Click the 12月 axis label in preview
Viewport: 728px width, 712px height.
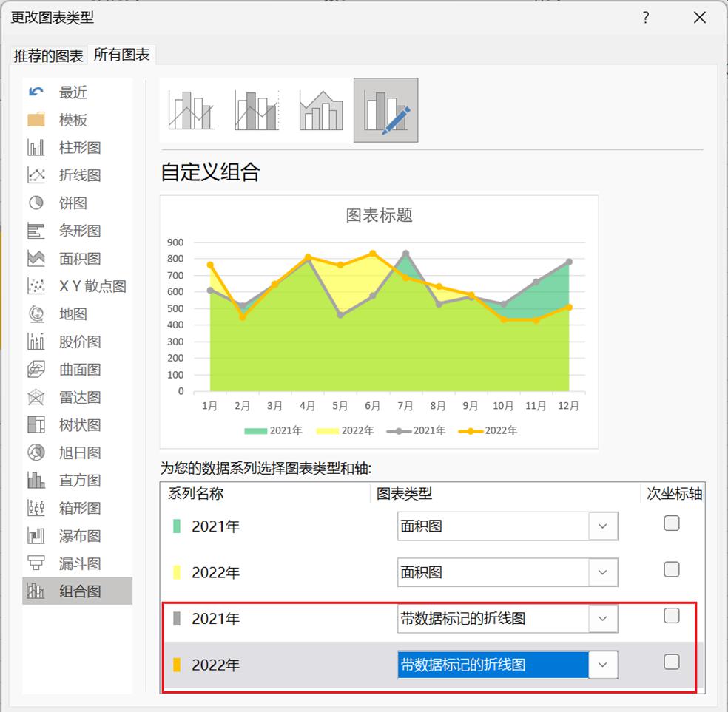568,406
